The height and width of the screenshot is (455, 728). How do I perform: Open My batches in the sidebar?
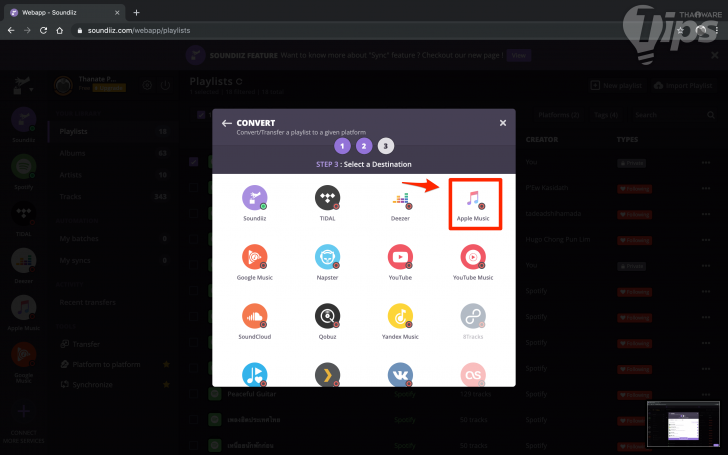113,239
